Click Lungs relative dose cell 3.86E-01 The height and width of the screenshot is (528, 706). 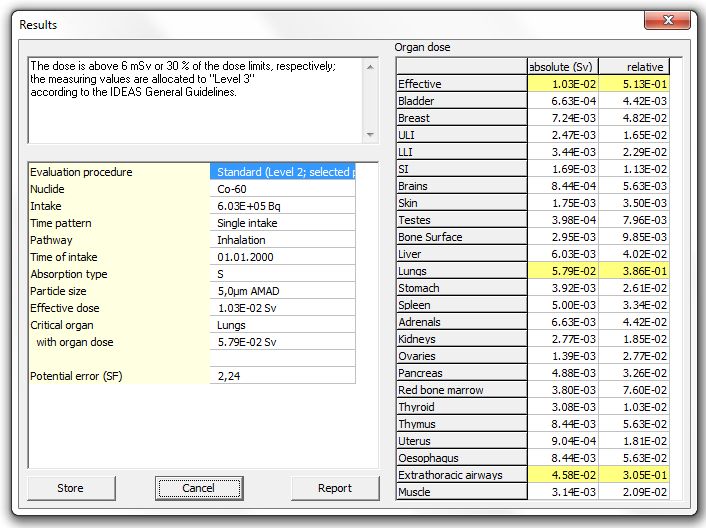point(634,271)
